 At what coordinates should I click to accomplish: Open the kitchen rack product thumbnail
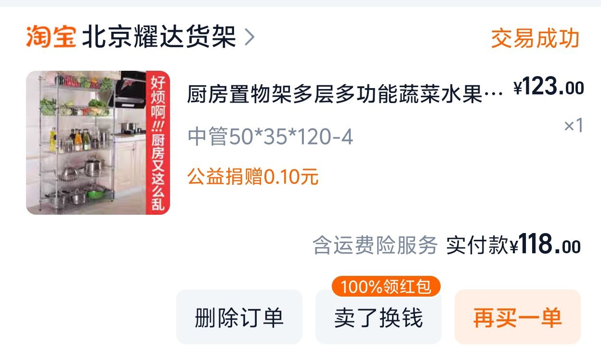point(98,143)
